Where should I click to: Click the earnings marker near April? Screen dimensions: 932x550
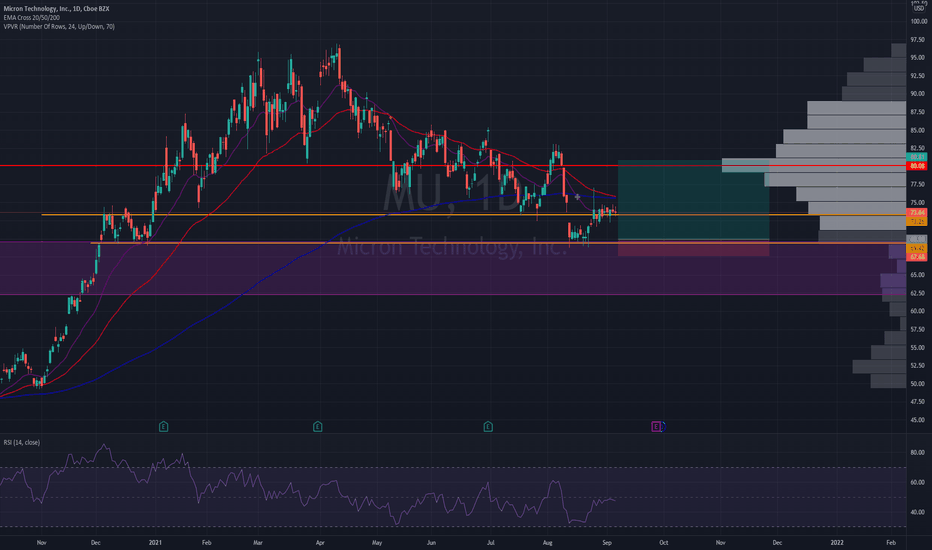317,426
